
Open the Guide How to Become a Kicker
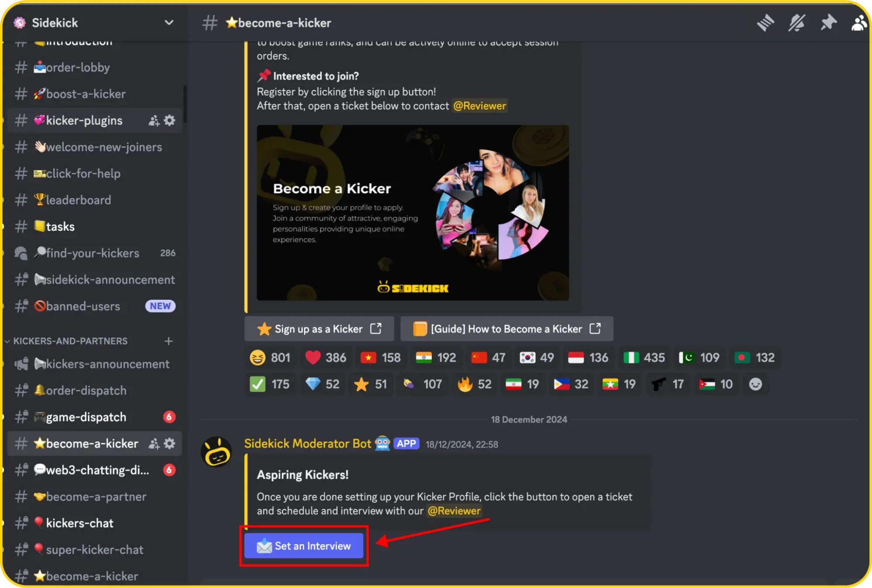pos(507,329)
